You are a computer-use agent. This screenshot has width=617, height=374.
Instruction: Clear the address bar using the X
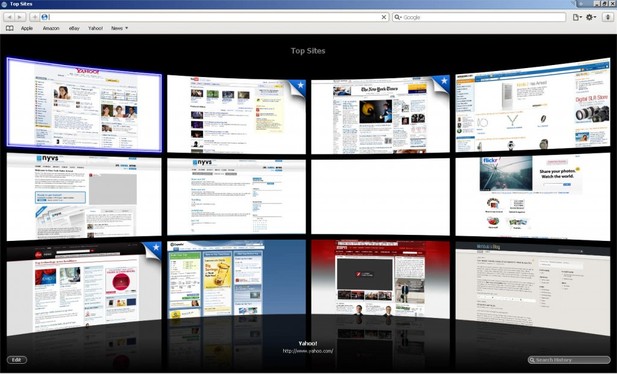(384, 17)
